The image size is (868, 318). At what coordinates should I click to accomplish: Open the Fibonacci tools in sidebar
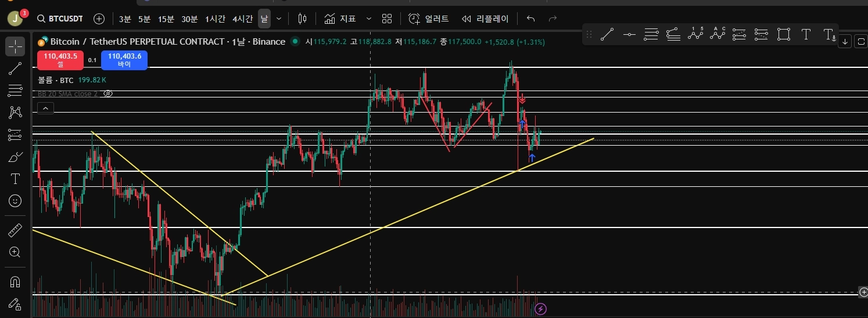[15, 91]
